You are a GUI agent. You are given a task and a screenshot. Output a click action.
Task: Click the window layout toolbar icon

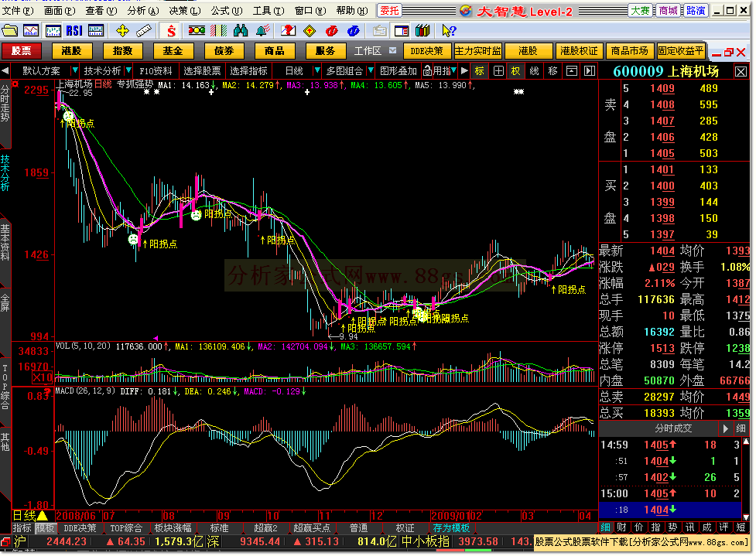(401, 31)
